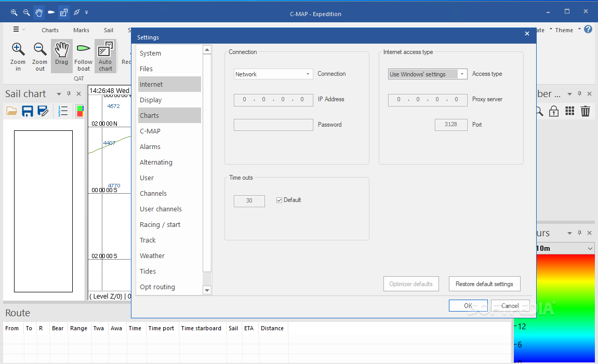Click the IP Address field
This screenshot has width=598, height=364.
[273, 100]
